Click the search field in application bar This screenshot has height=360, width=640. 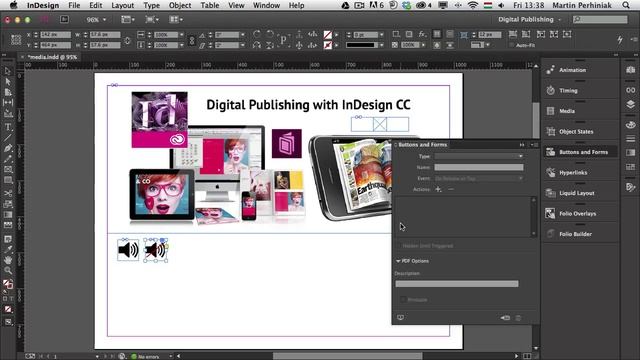600,19
